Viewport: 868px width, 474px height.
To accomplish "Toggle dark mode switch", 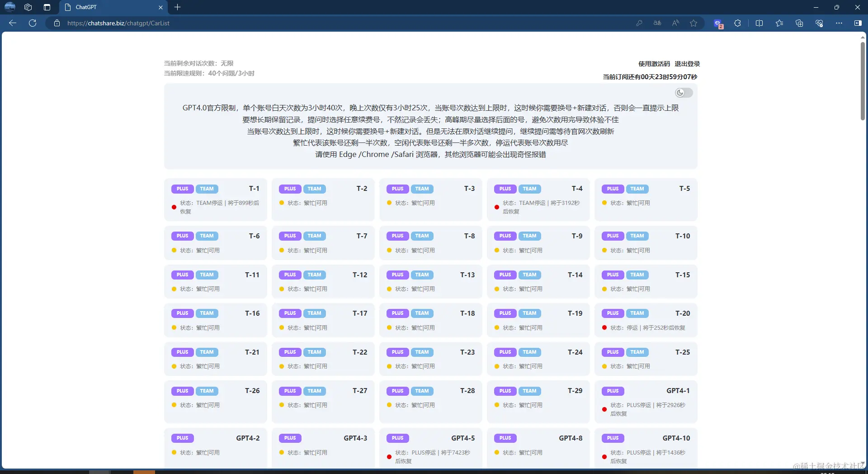I will 684,93.
